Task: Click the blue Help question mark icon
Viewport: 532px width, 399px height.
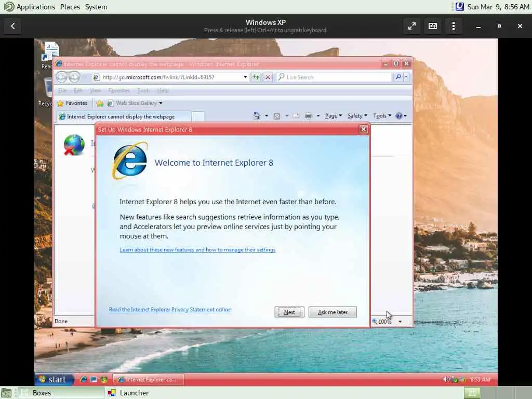Action: (398, 116)
